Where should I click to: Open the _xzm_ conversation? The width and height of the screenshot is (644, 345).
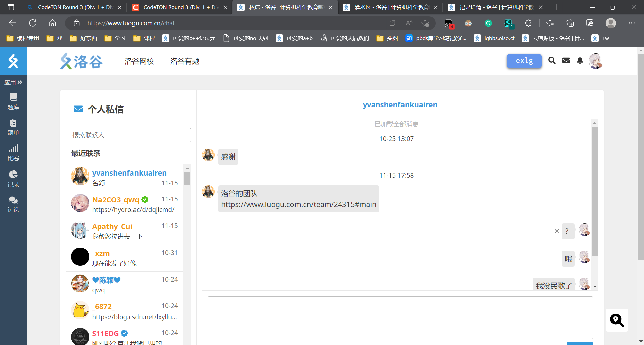tap(125, 258)
